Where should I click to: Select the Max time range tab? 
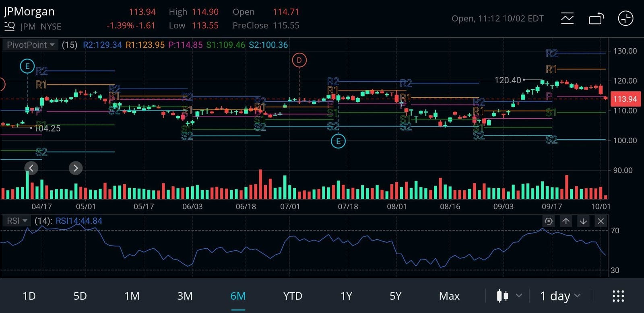[449, 296]
